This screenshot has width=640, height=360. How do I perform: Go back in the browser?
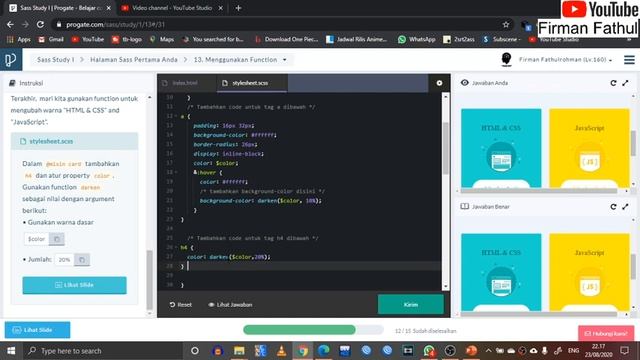[10, 24]
